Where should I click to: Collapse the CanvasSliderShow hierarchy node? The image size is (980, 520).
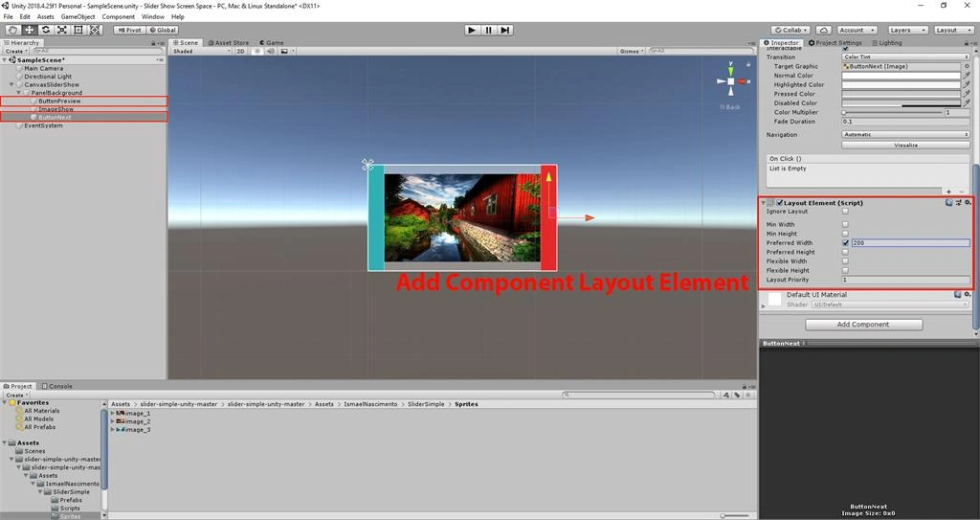click(11, 84)
